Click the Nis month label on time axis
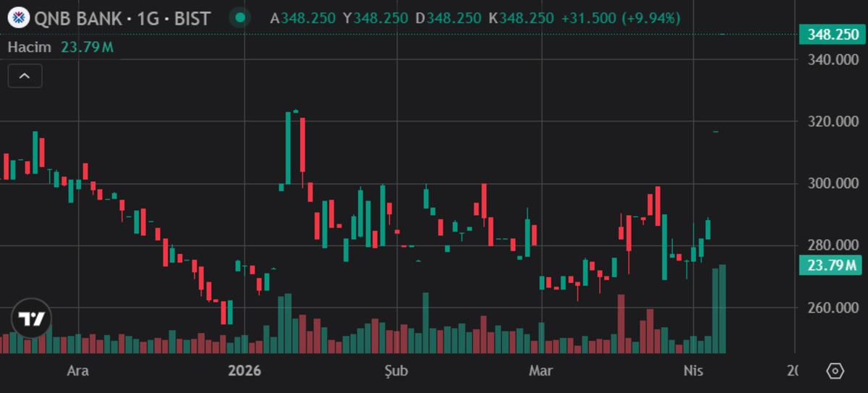The height and width of the screenshot is (393, 868). click(x=693, y=371)
